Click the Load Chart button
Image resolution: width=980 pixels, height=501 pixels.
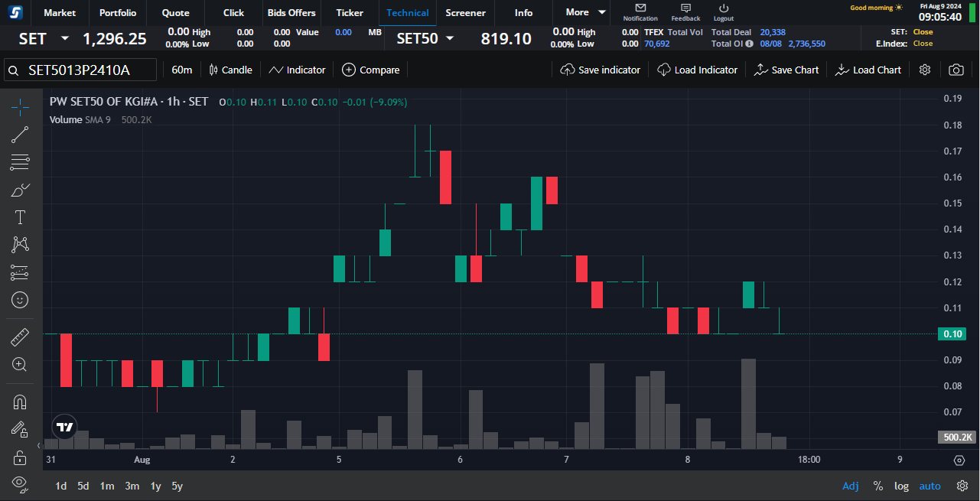click(x=868, y=70)
